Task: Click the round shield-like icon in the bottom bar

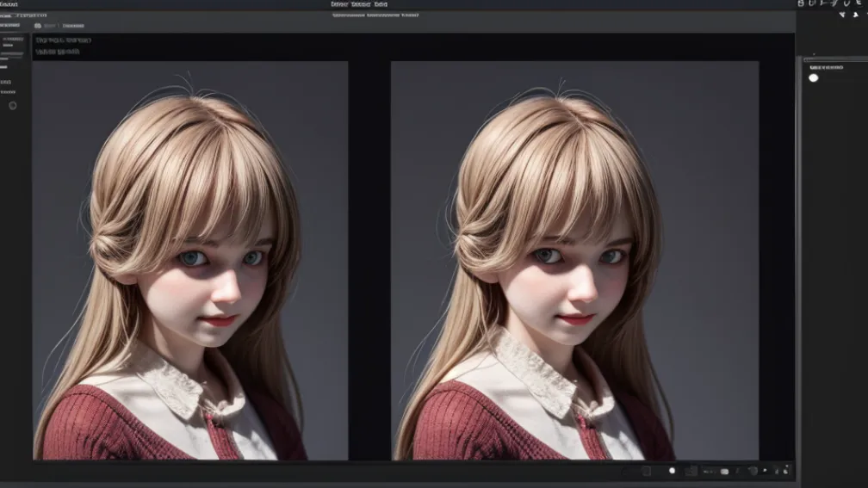Action: [753, 471]
